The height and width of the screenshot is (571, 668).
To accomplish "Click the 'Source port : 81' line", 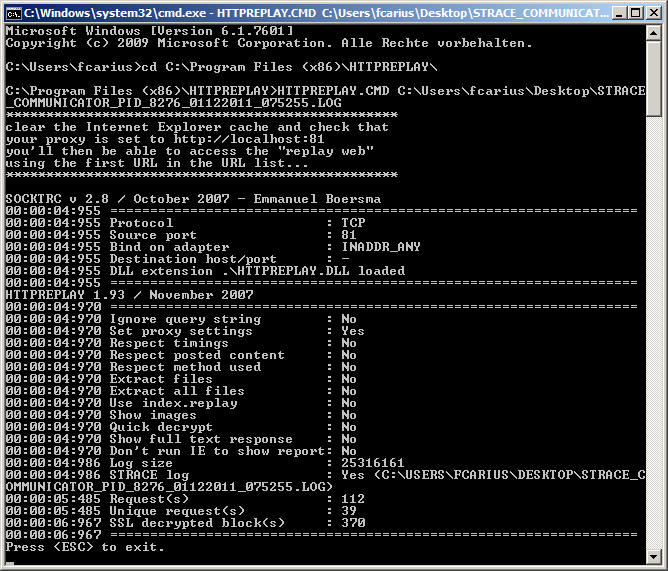I will [181, 235].
